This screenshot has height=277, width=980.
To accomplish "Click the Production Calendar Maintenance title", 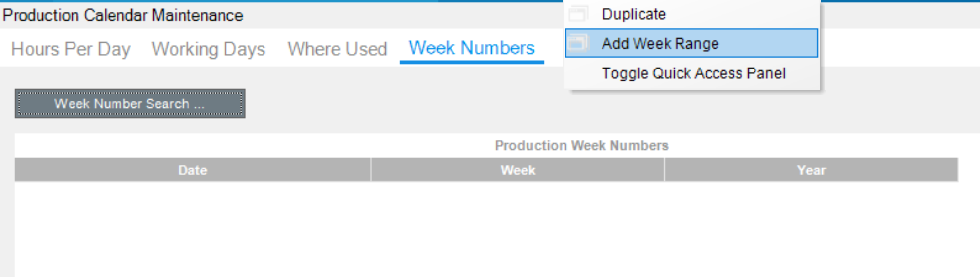I will [x=123, y=15].
